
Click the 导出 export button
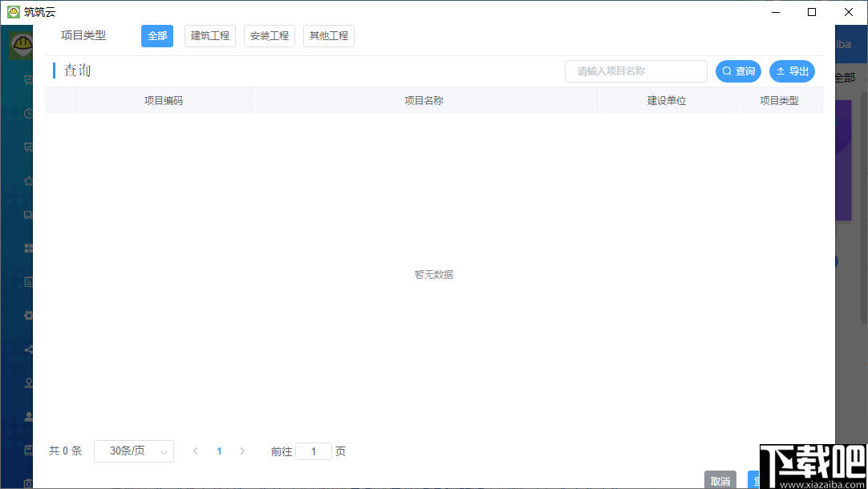click(792, 71)
